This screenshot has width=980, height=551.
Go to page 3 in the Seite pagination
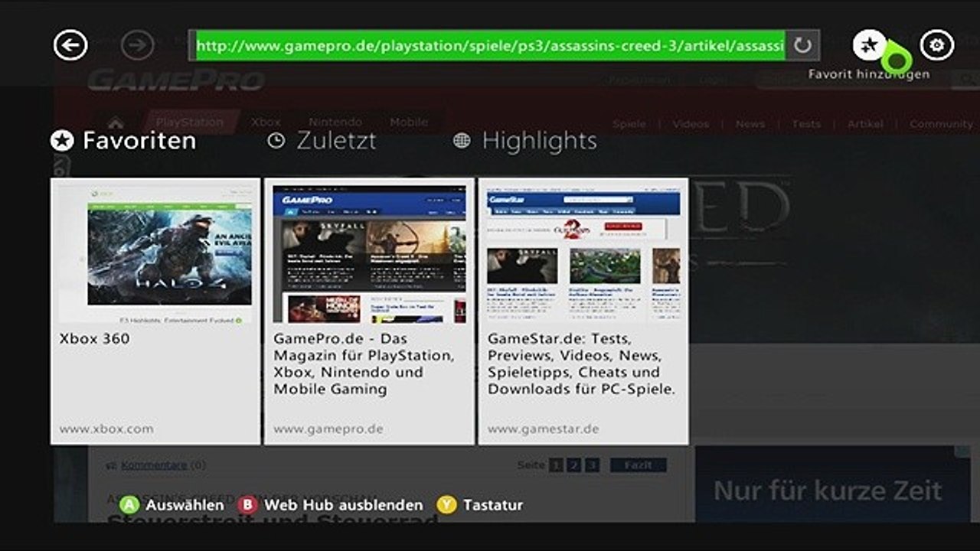coord(592,465)
